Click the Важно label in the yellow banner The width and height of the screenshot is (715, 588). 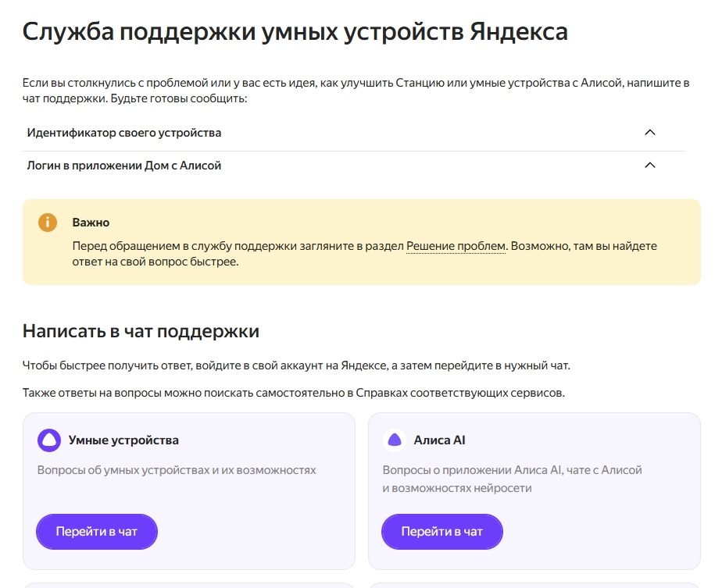coord(92,222)
